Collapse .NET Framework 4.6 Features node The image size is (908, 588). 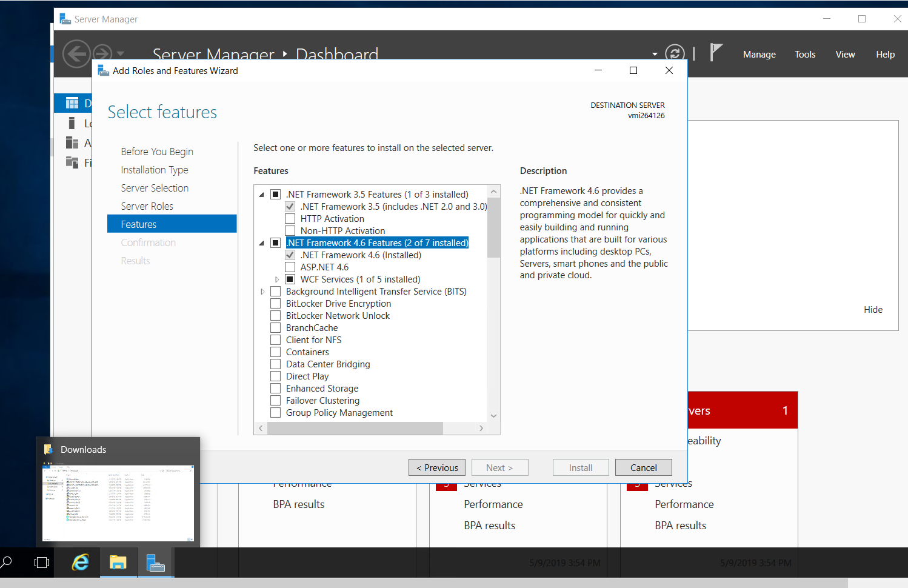point(262,243)
